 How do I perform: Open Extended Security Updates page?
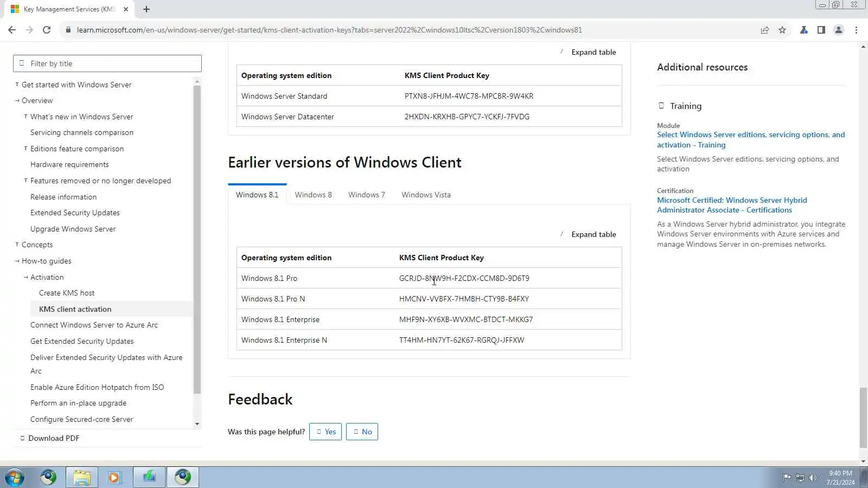(x=75, y=213)
